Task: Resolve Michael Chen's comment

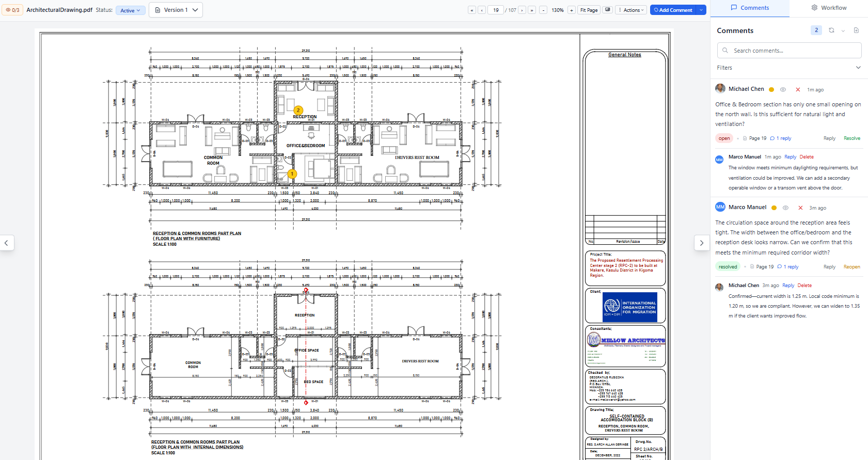Action: [852, 138]
